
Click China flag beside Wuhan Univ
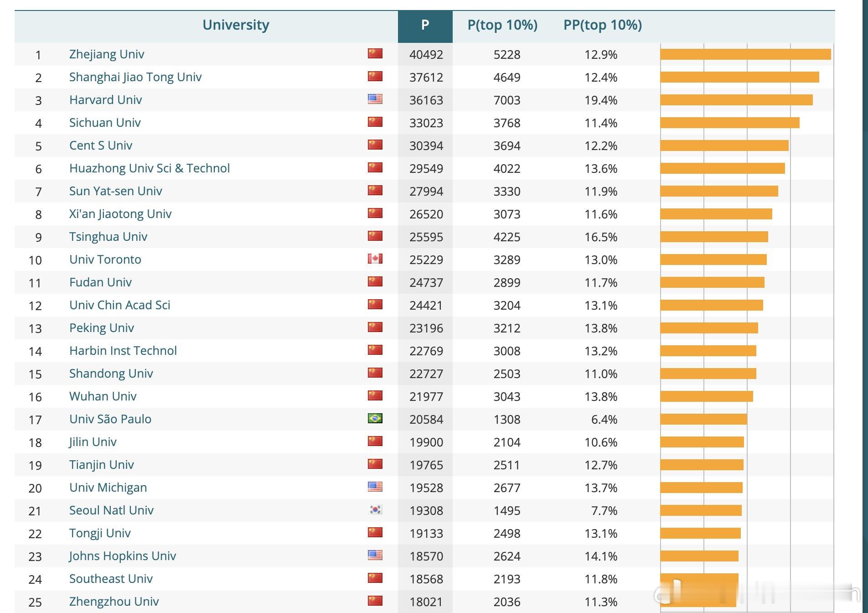pos(375,396)
